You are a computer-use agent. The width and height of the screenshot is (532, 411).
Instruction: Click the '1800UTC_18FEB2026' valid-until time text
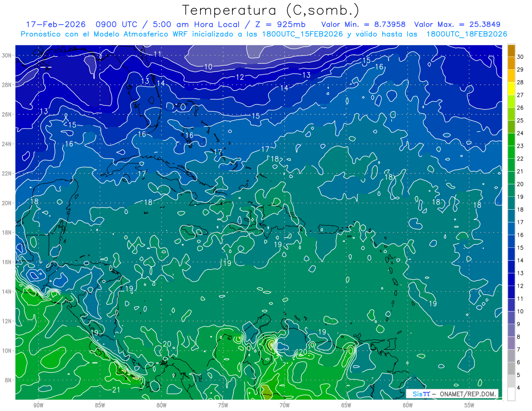tap(467, 34)
